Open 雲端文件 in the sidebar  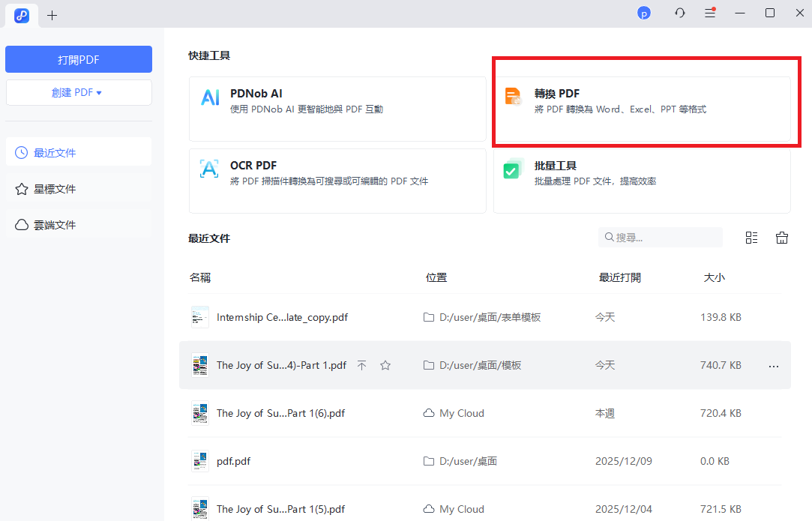[79, 225]
